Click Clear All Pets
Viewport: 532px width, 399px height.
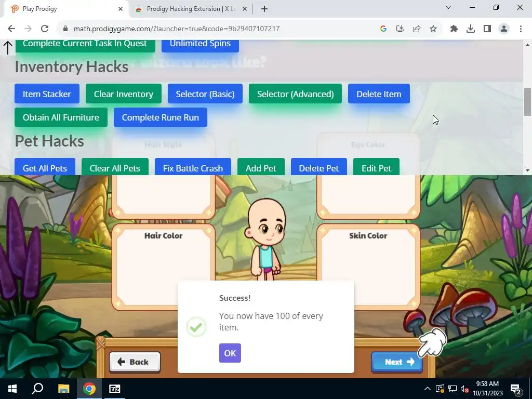pos(115,167)
